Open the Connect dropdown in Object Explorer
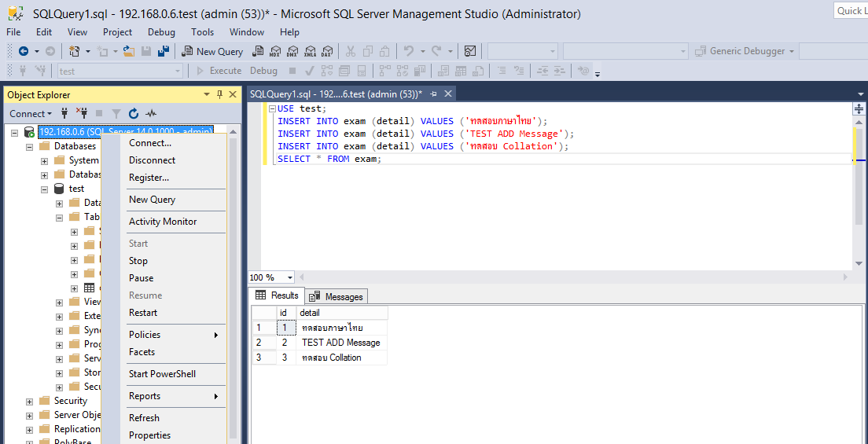868x444 pixels. pyautogui.click(x=31, y=113)
